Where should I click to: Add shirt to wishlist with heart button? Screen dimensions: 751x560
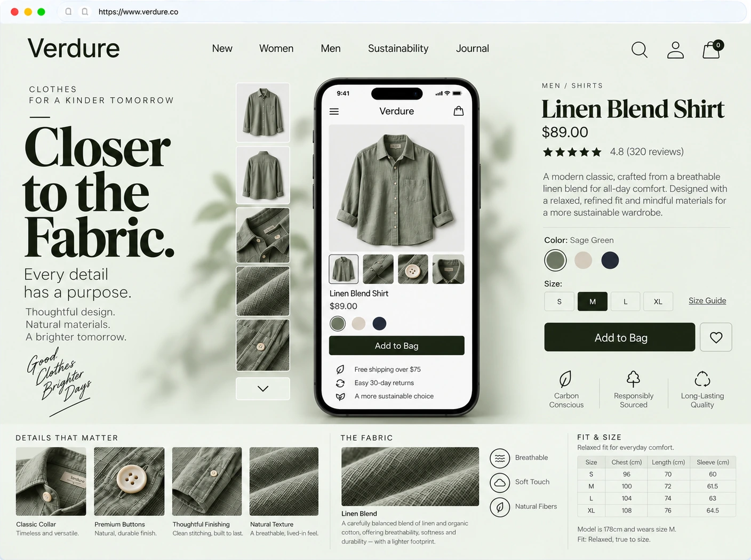(x=716, y=337)
